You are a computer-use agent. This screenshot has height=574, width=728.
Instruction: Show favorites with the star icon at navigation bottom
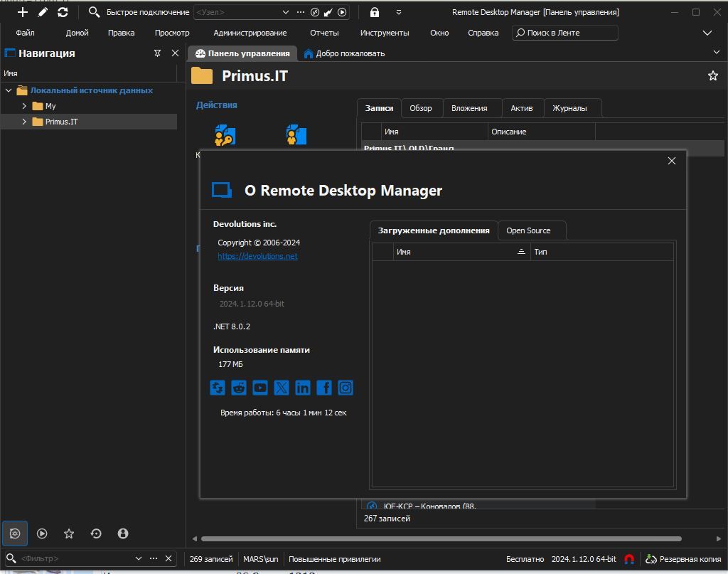click(69, 533)
